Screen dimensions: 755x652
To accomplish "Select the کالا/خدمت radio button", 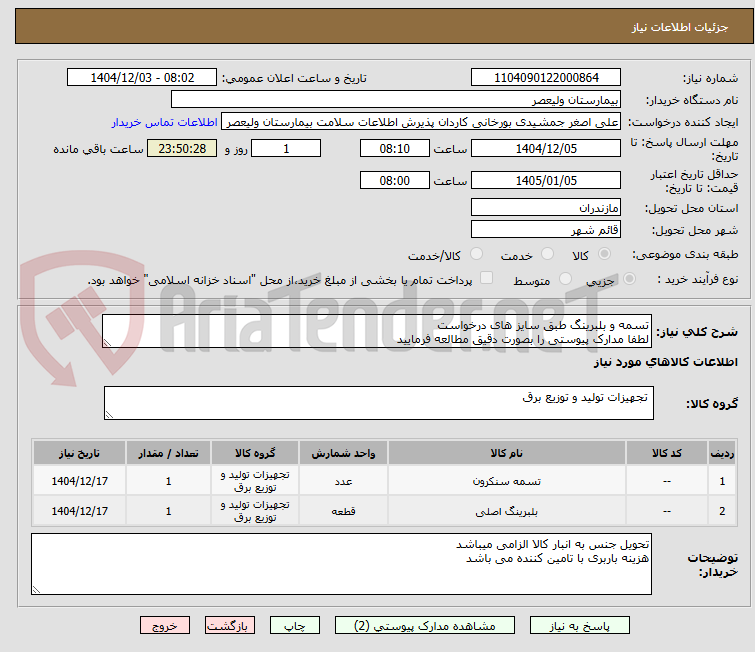I will tap(476, 254).
